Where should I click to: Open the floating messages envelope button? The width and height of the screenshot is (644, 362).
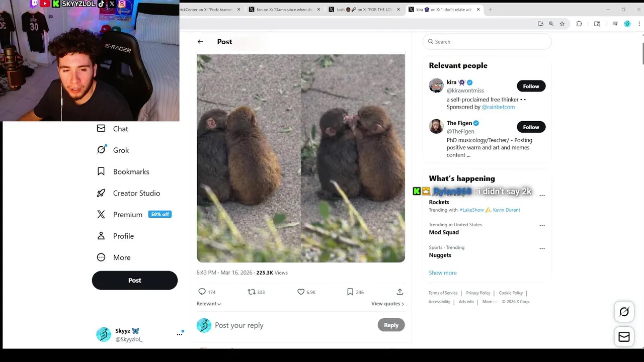coord(624,337)
